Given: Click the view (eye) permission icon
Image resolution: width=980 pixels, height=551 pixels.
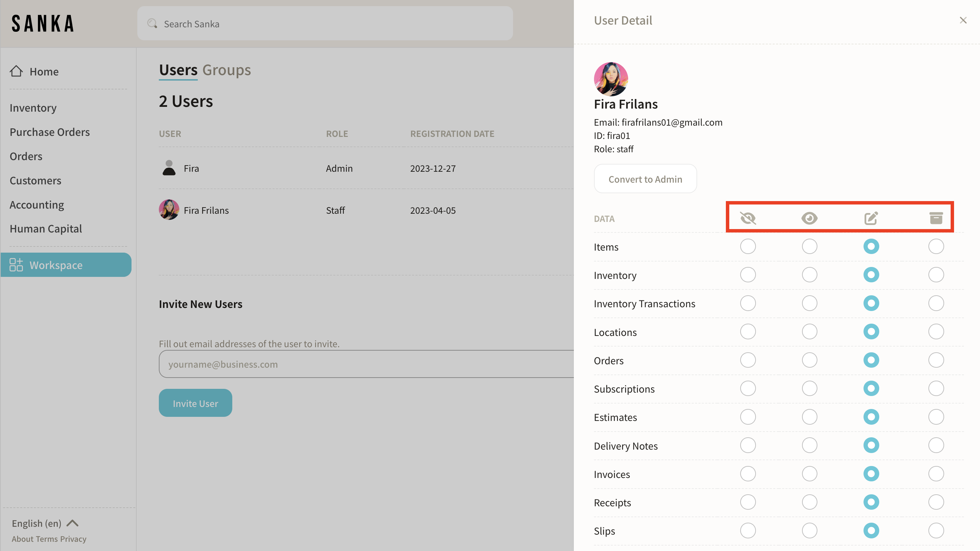Looking at the screenshot, I should click(809, 218).
